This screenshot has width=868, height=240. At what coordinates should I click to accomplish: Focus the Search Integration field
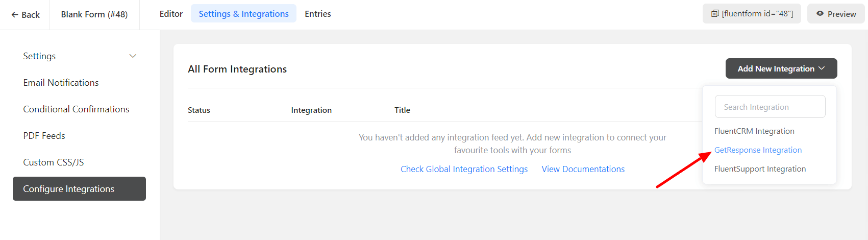pos(770,107)
